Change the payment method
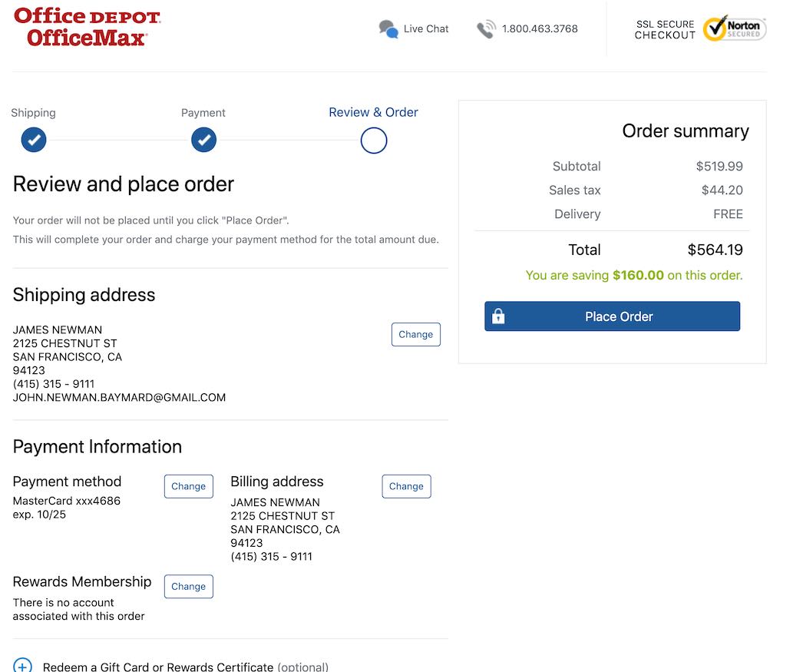This screenshot has width=793, height=672. [x=188, y=486]
